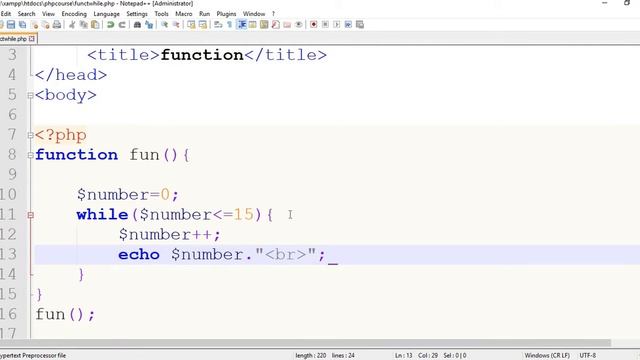Click the Windows (CR LF) status entry

(547, 356)
